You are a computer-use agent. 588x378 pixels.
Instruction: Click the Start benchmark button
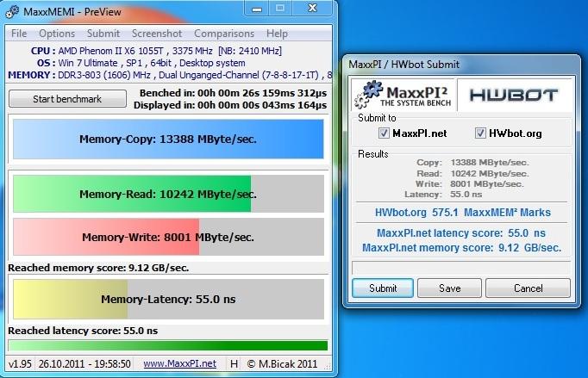click(x=67, y=99)
